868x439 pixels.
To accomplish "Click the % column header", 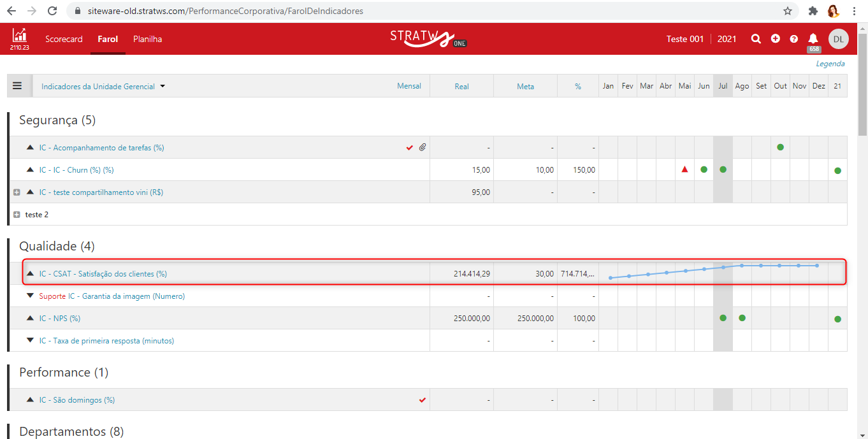I will tap(578, 86).
